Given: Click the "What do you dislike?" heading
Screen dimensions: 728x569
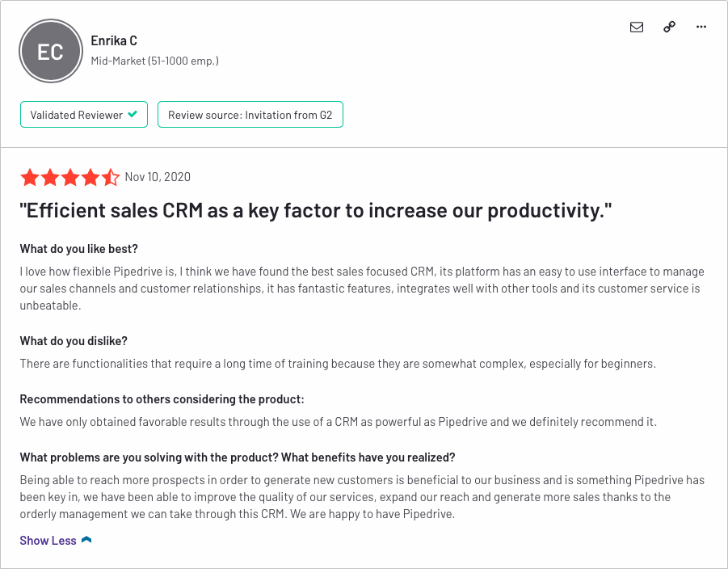Looking at the screenshot, I should 74,341.
